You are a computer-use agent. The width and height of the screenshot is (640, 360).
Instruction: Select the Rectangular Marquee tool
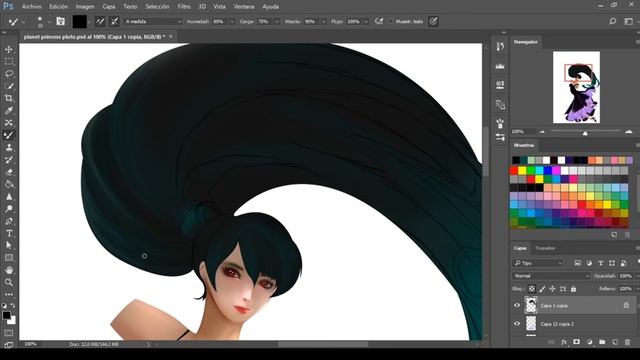pyautogui.click(x=9, y=62)
